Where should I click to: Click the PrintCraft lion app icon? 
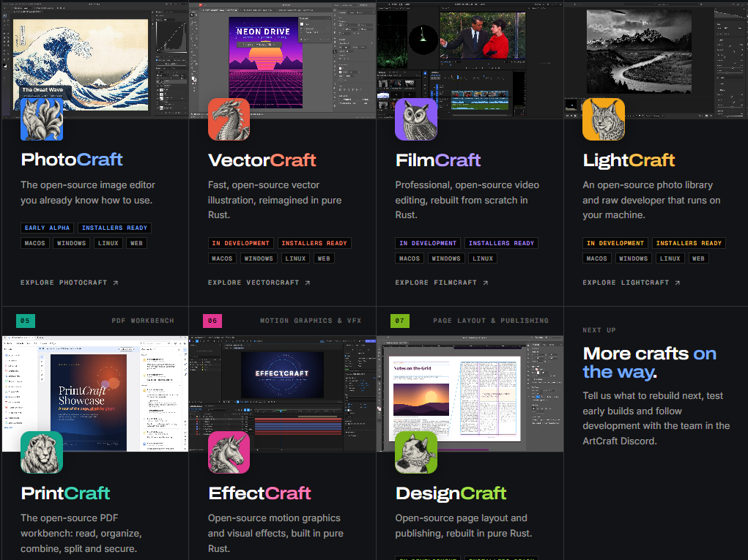coord(42,452)
